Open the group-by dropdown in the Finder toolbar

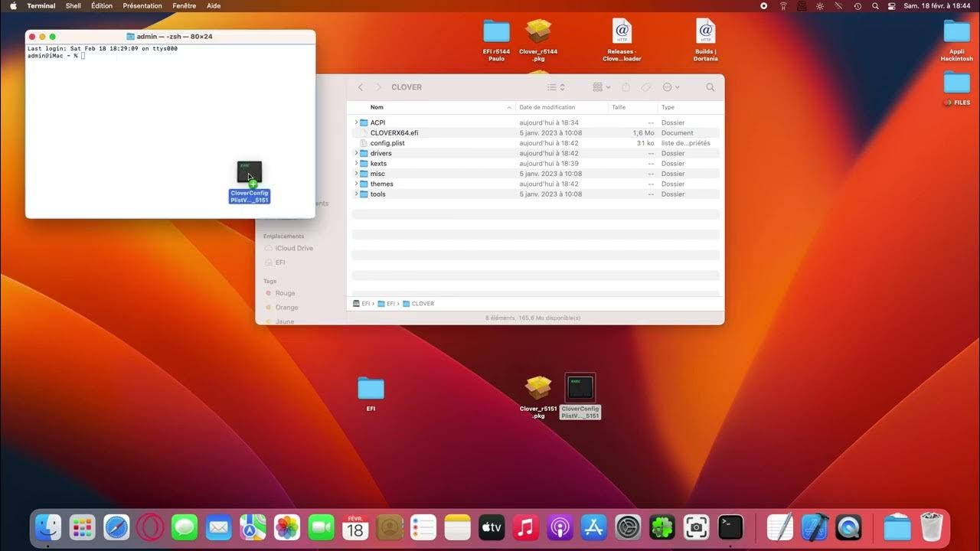click(x=602, y=87)
